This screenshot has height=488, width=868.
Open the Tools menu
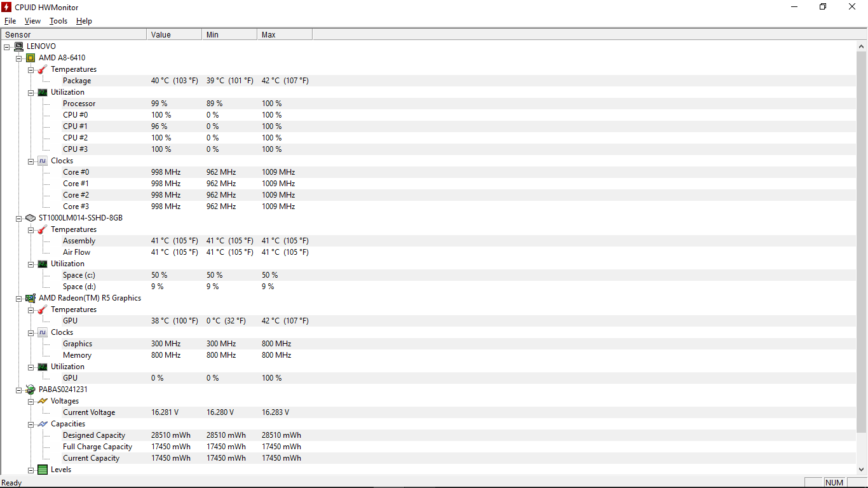pos(58,21)
